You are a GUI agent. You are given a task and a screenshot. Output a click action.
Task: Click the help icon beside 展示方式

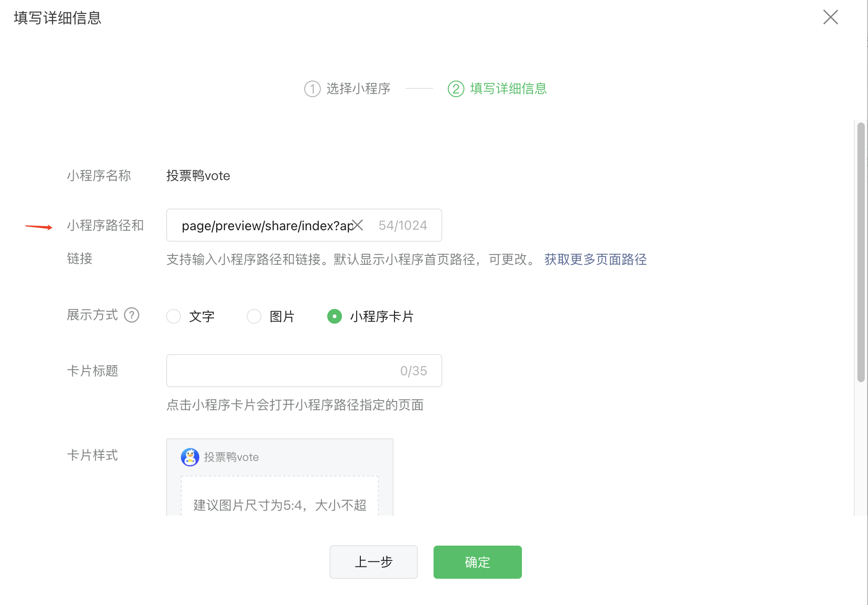132,315
